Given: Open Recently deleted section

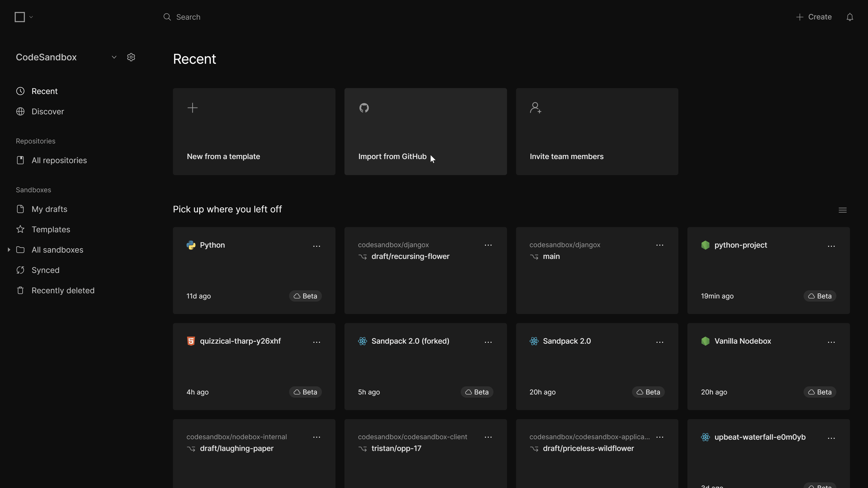Looking at the screenshot, I should click(63, 290).
